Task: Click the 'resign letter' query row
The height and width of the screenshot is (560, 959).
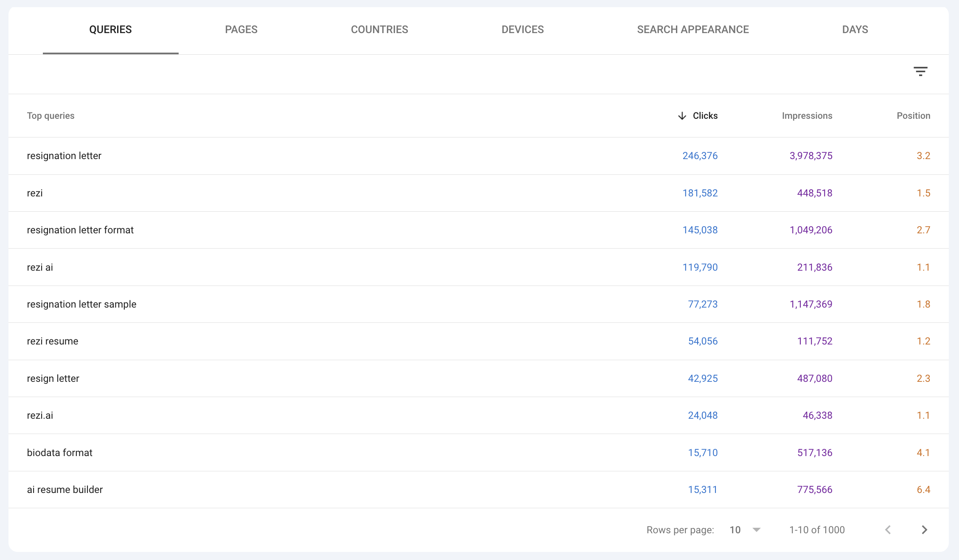Action: point(53,378)
